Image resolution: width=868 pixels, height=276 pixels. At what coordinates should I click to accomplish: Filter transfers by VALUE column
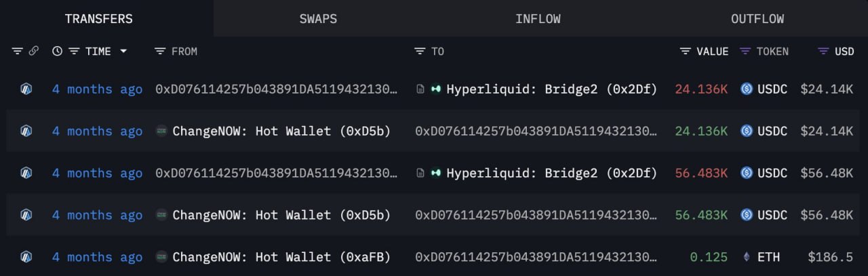tap(686, 52)
